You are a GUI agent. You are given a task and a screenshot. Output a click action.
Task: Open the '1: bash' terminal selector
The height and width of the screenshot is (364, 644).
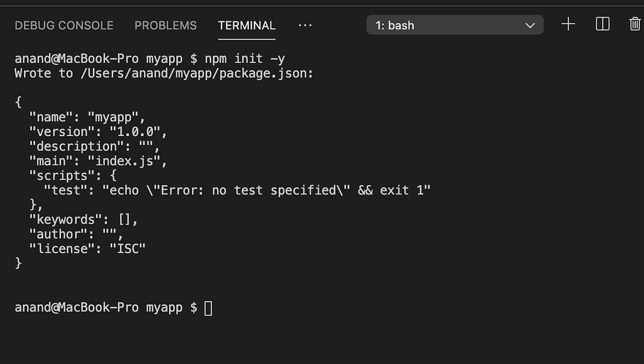455,25
